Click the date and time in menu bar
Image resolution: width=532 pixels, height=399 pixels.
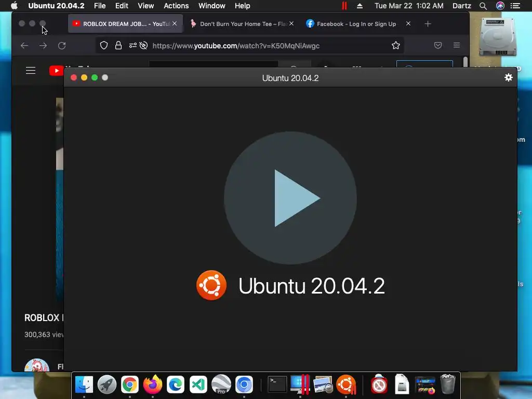[409, 6]
